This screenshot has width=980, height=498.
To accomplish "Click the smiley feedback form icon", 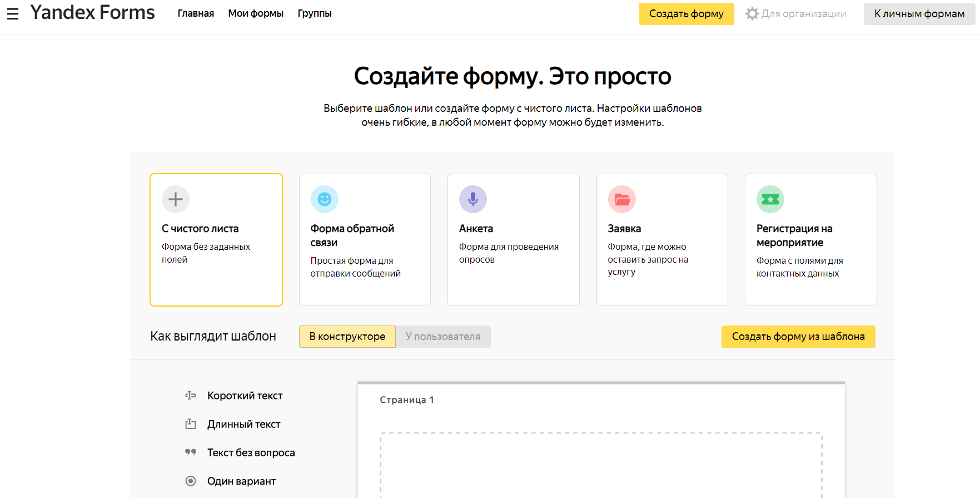I will (325, 199).
